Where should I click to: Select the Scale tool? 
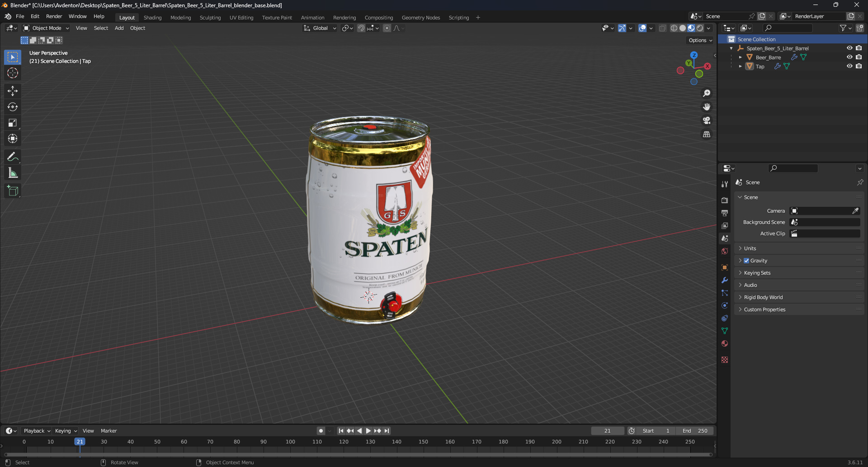13,123
